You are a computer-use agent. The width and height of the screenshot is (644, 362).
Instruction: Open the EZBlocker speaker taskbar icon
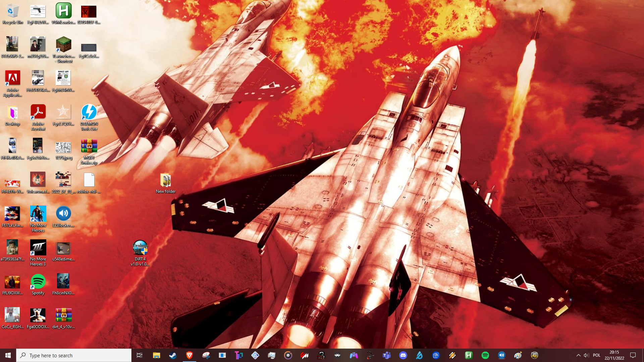(501, 355)
